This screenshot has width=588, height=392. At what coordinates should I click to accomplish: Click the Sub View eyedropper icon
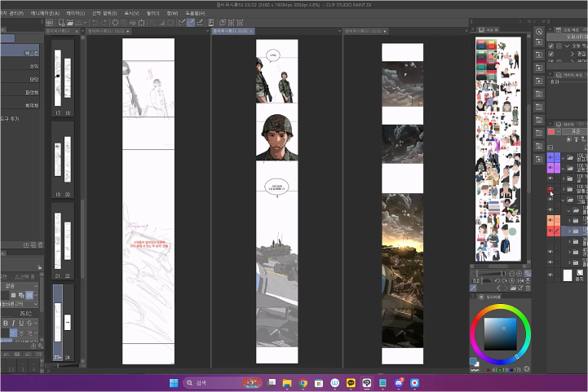tap(473, 288)
